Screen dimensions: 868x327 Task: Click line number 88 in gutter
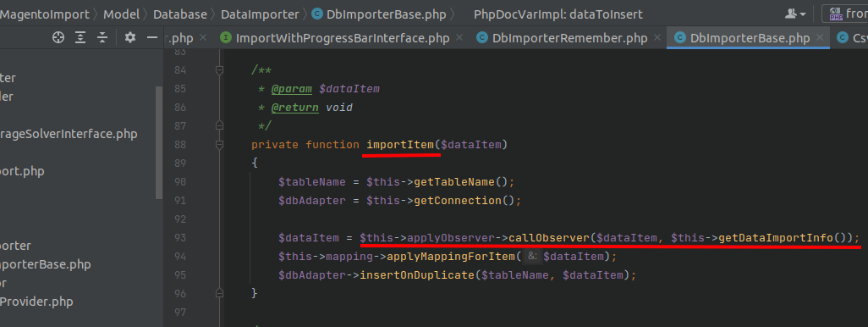coord(180,145)
